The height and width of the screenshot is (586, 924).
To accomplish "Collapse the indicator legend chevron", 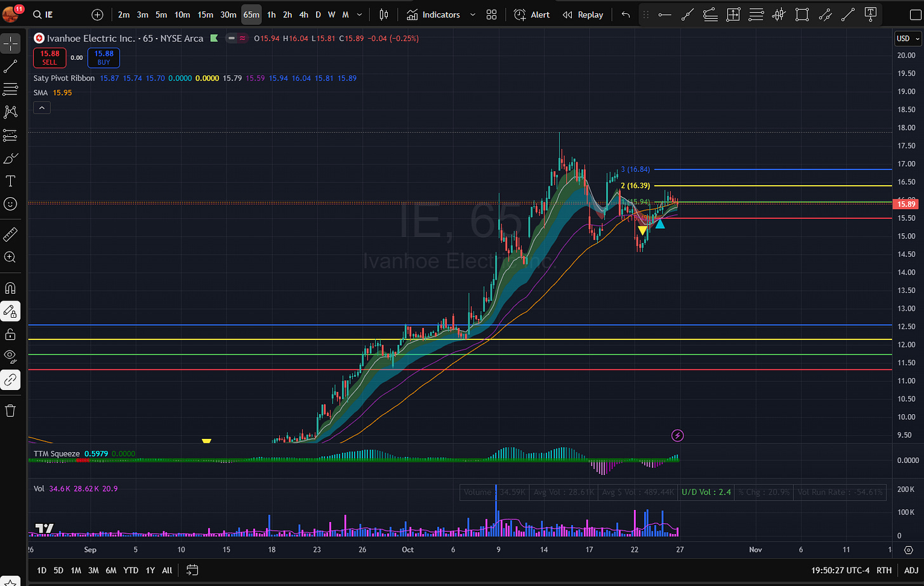I will 42,108.
